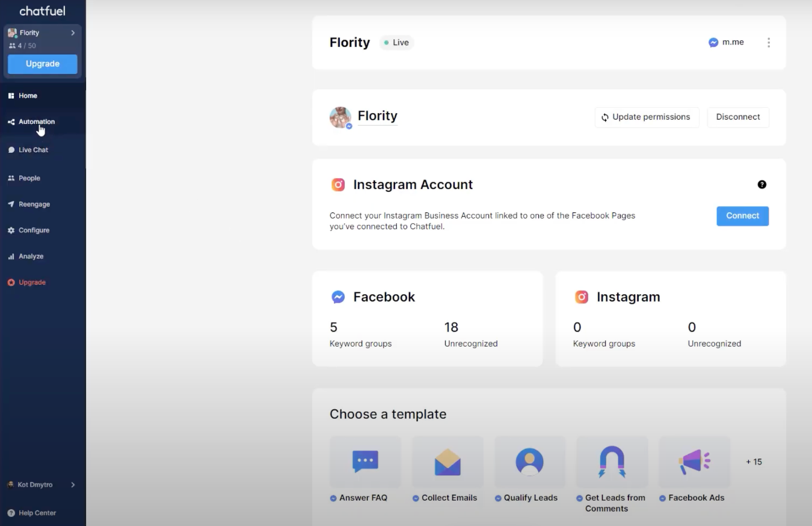812x526 pixels.
Task: Click the Messenger icon beside m.me
Action: 713,43
